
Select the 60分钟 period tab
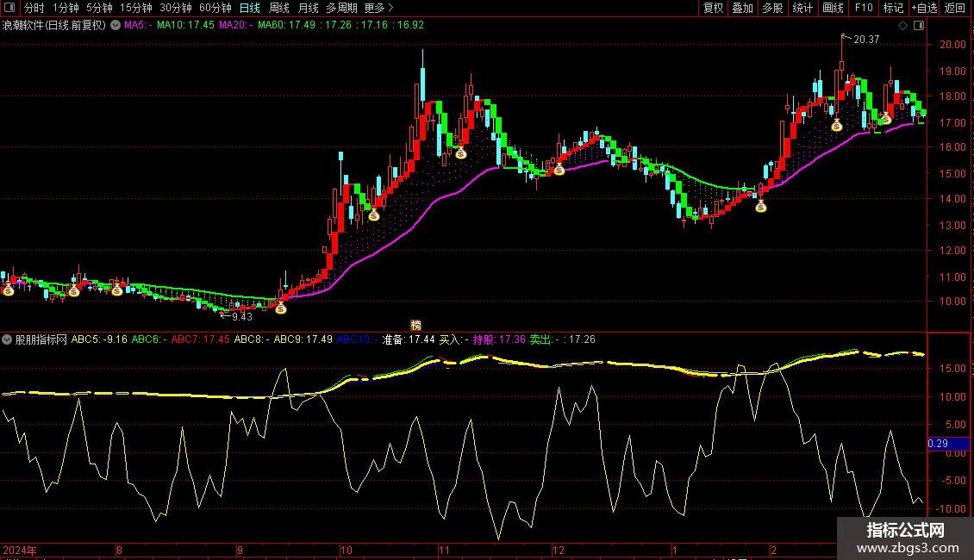tap(215, 8)
